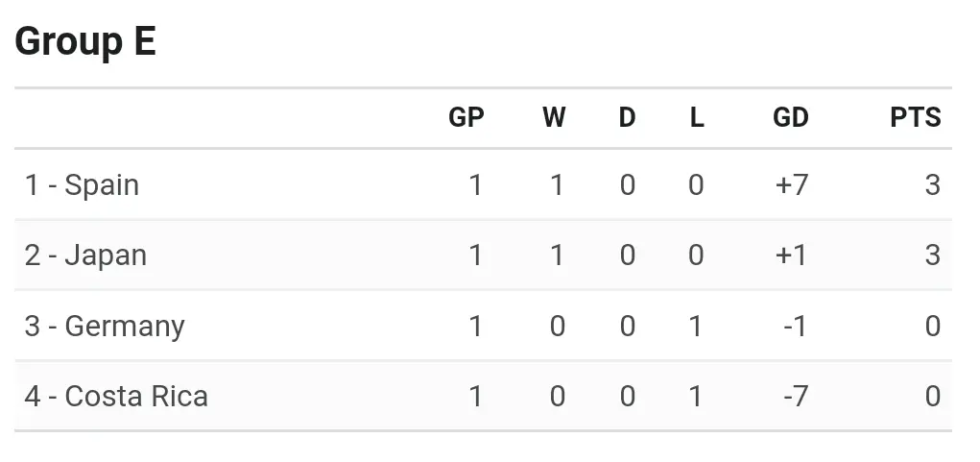Click the GD column header
This screenshot has height=462, width=980.
tap(791, 117)
